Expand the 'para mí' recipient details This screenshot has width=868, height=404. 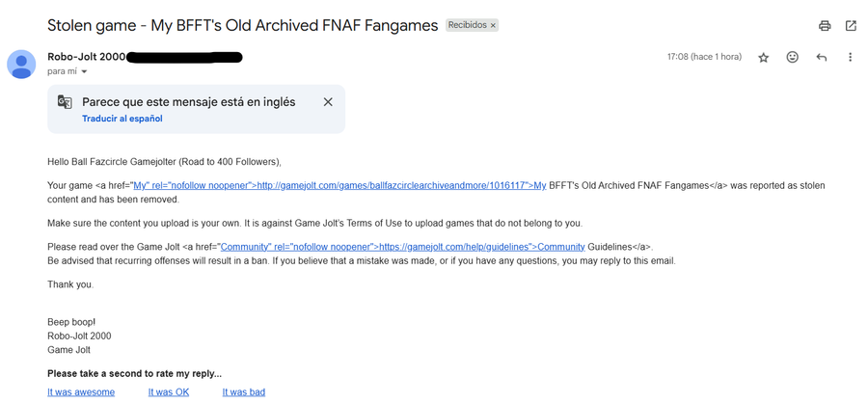[84, 72]
